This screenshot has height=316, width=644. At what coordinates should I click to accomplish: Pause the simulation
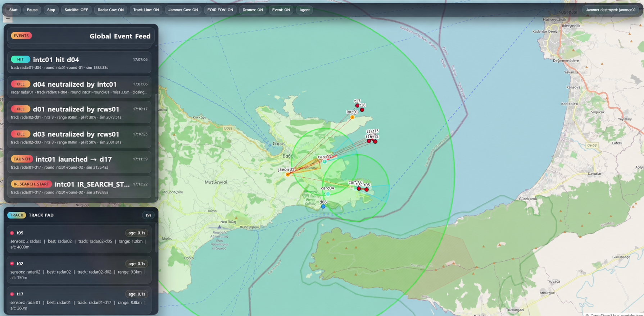[32, 10]
